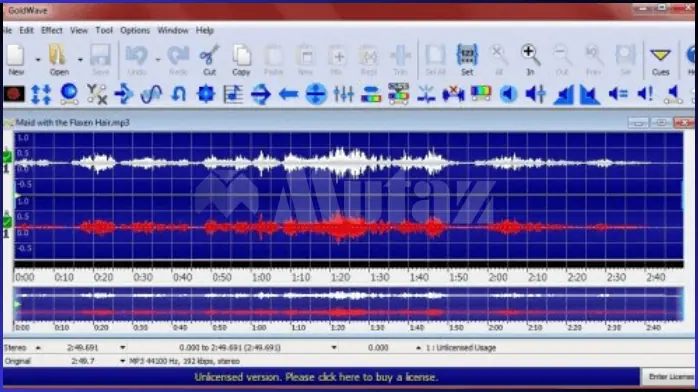
Task: Click the speaker with slider volume icon
Action: (x=536, y=94)
